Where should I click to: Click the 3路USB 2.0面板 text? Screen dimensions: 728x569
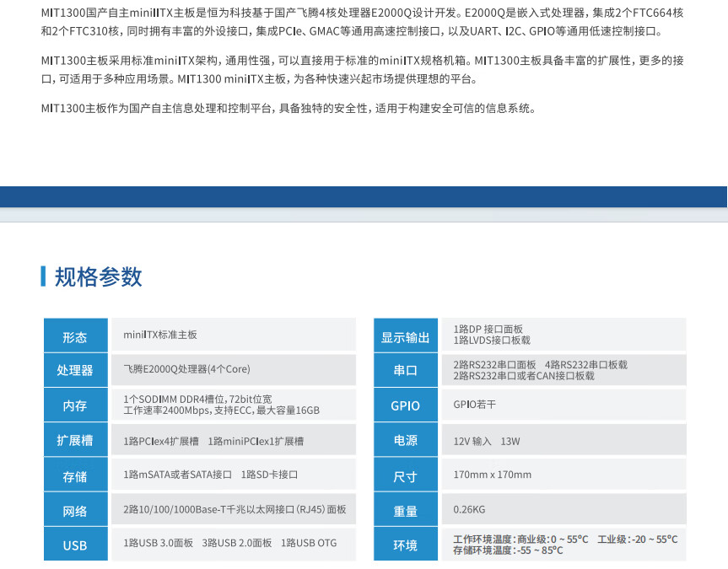(x=237, y=543)
